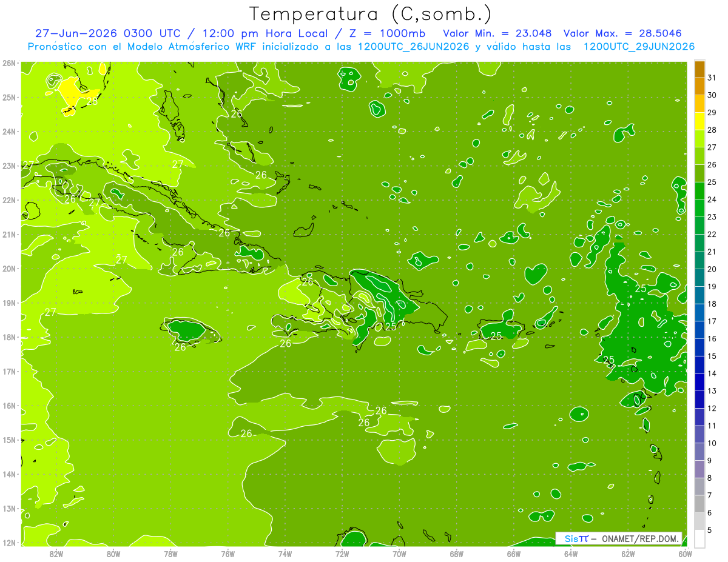Click the color bar label '5'
This screenshot has height=562, width=728.
710,530
